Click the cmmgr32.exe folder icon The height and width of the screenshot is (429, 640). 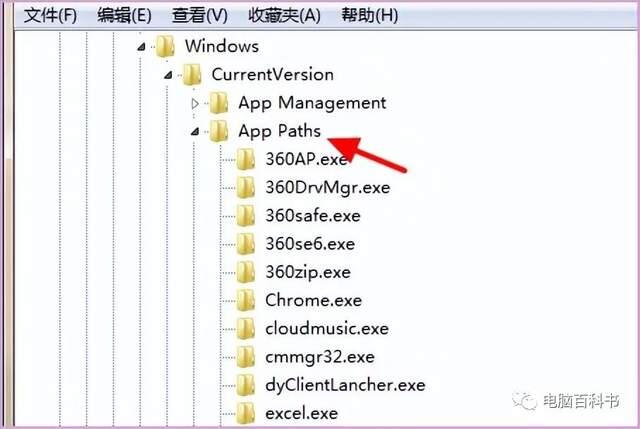(x=246, y=357)
